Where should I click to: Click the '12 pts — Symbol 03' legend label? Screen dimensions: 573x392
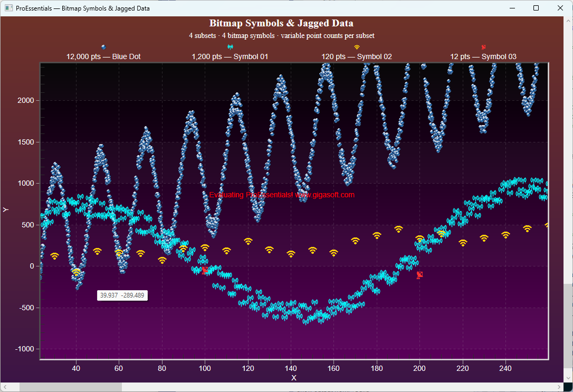[x=483, y=56]
